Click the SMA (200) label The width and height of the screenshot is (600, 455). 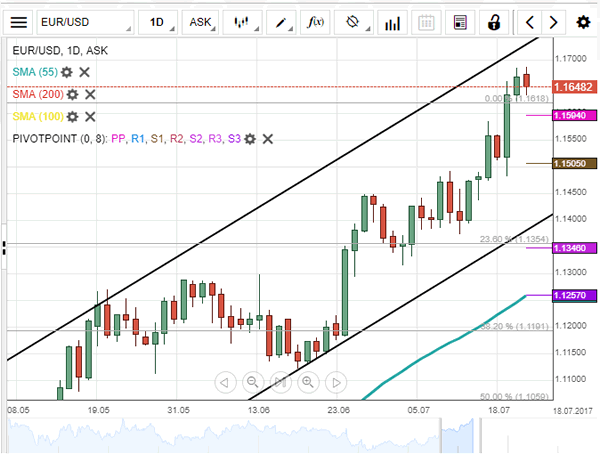click(x=38, y=94)
